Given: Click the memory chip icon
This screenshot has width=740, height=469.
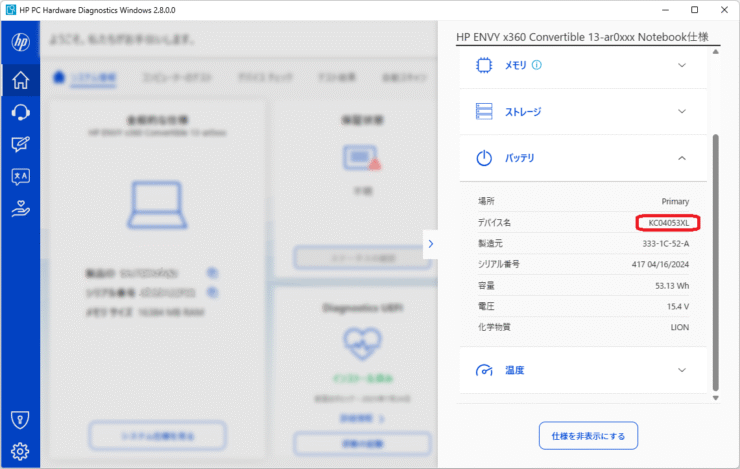Looking at the screenshot, I should tap(484, 65).
